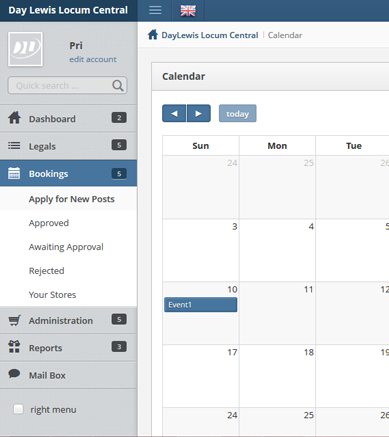This screenshot has width=389, height=437.
Task: Go to previous month in calendar
Action: click(174, 113)
